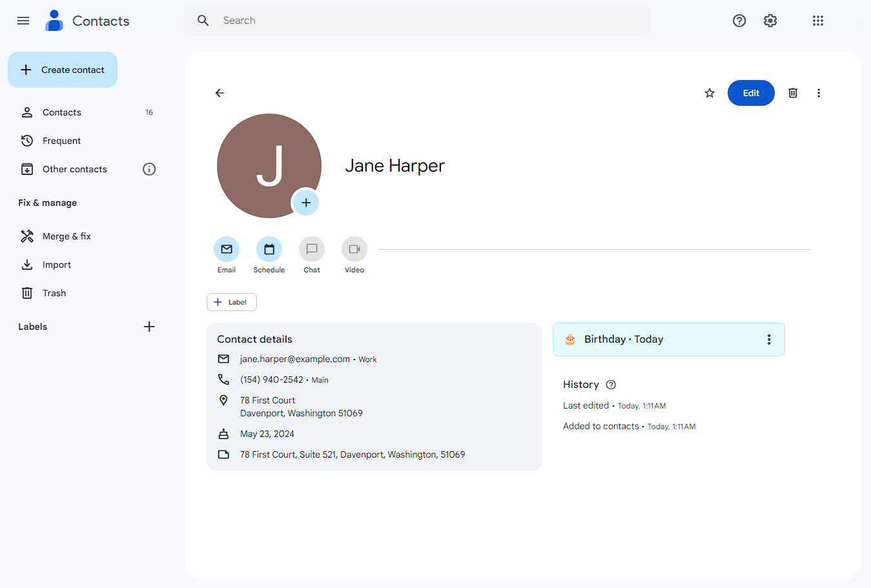Open the Help question mark icon
This screenshot has width=871, height=588.
(739, 21)
